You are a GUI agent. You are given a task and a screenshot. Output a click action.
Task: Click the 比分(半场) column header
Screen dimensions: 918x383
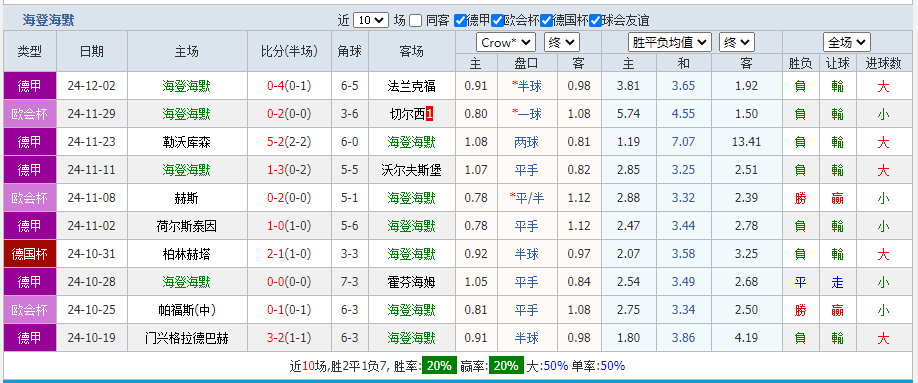tap(289, 51)
